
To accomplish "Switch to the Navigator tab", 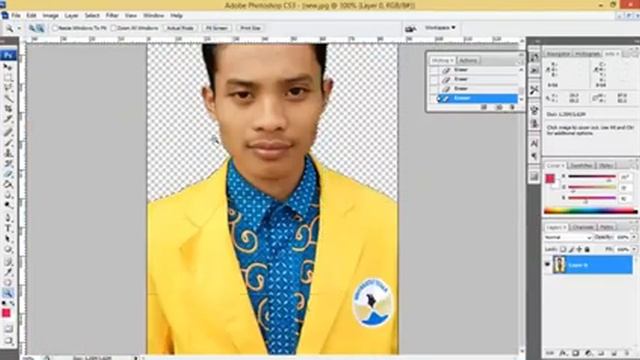I will pos(558,54).
